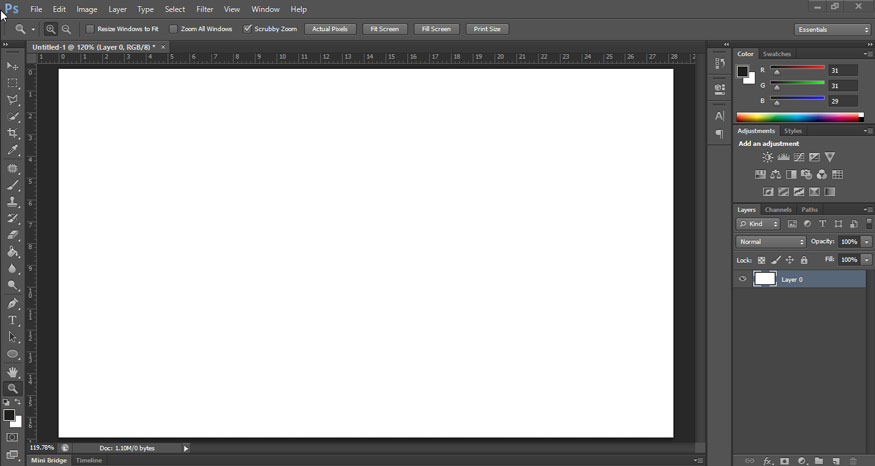Click the zoom out magnifier in options bar
Screen dimensions: 875x466
pos(66,29)
